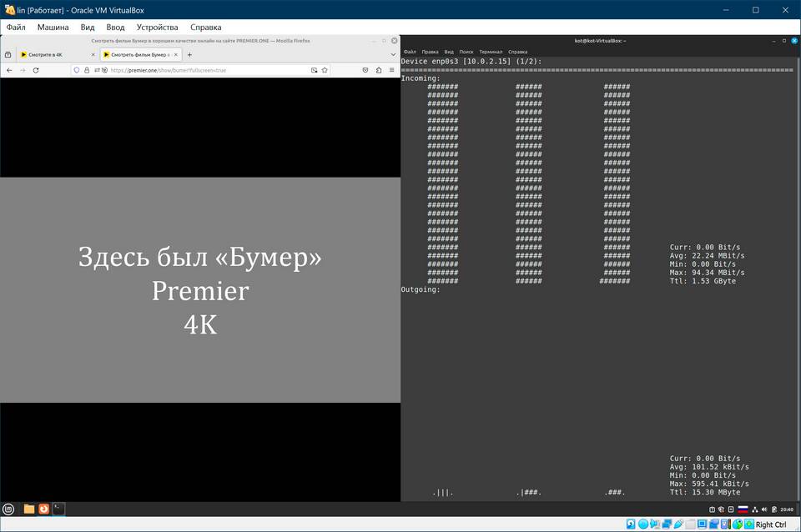
Task: Open the terminal Справка menu
Action: coord(517,52)
